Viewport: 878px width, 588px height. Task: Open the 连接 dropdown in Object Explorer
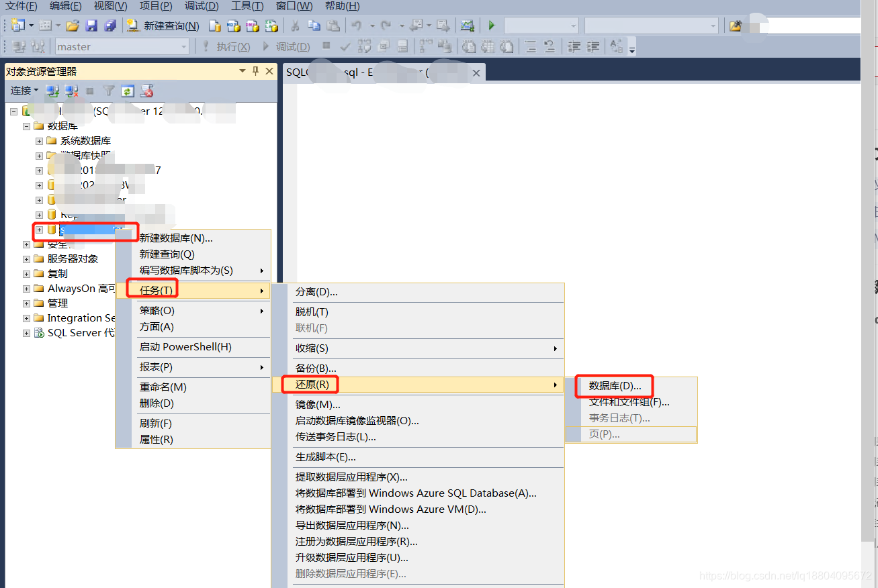click(x=24, y=90)
